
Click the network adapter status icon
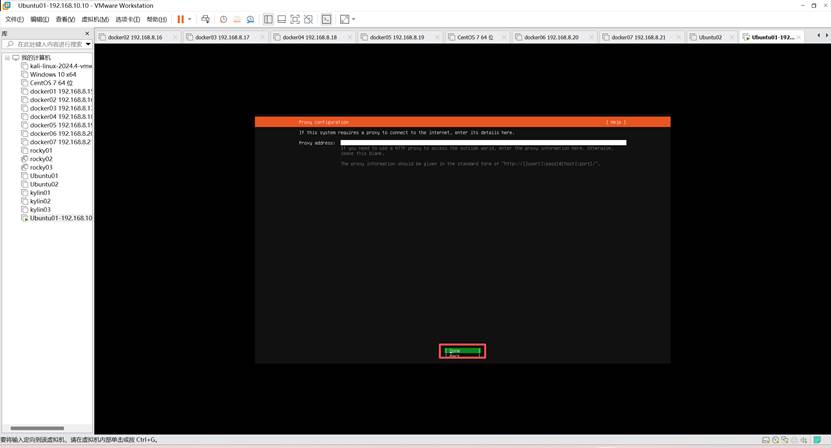point(785,440)
